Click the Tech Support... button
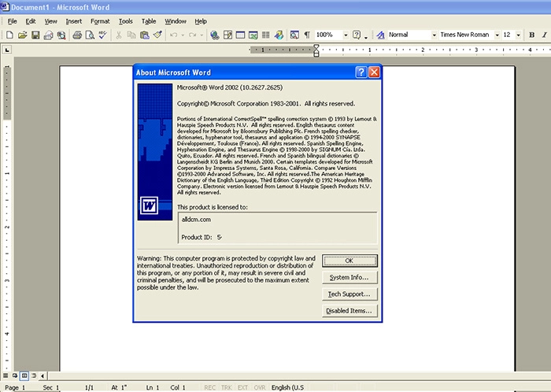The height and width of the screenshot is (392, 551). click(350, 294)
